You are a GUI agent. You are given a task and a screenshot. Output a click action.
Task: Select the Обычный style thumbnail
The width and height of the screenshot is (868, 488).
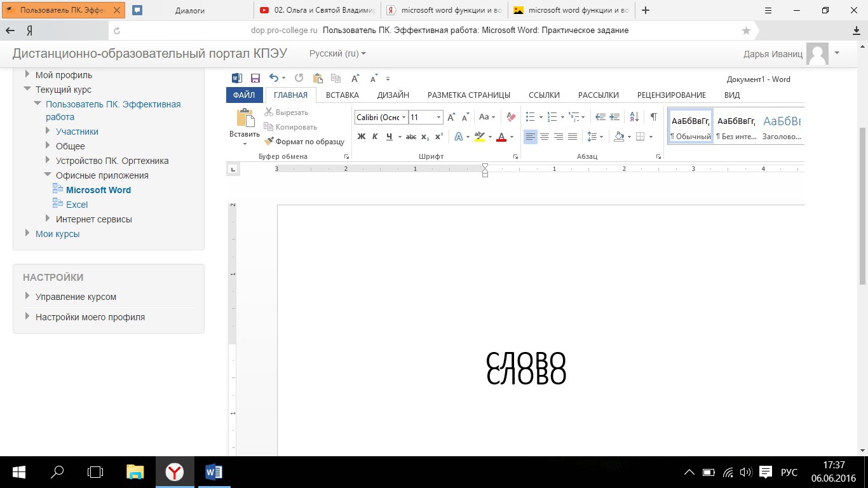(x=691, y=126)
